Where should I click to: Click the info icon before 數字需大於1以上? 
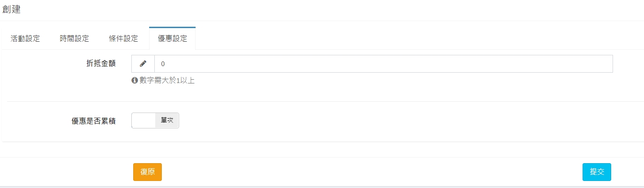[135, 81]
